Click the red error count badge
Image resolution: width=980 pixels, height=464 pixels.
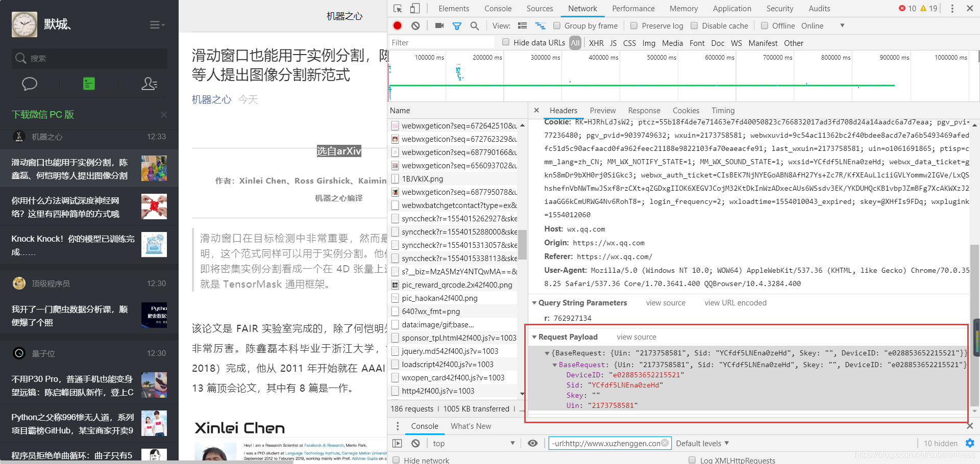[x=908, y=9]
